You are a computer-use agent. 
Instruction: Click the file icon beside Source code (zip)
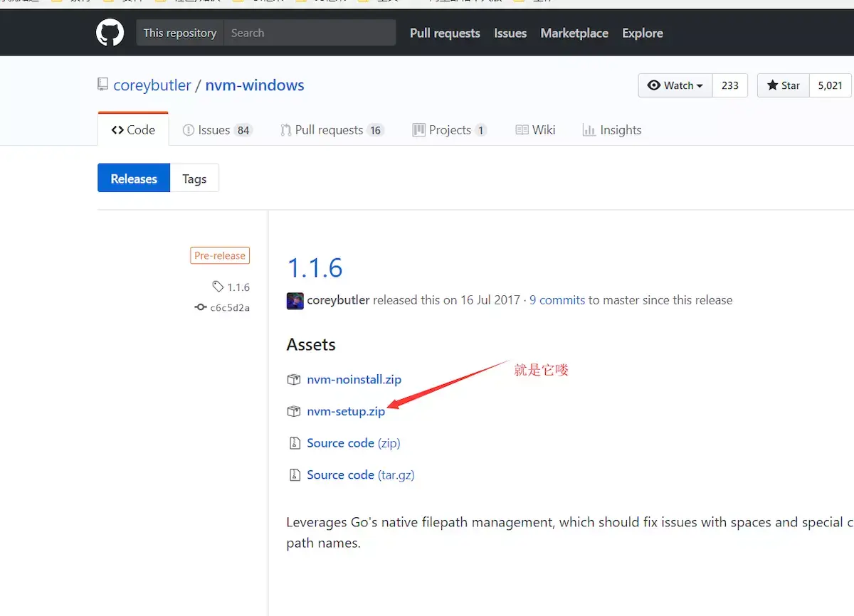click(294, 443)
